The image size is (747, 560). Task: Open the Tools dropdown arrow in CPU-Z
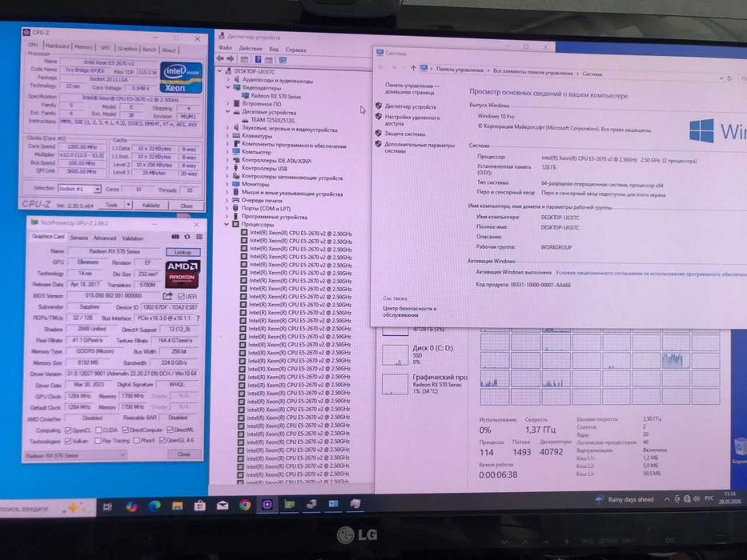pos(128,205)
